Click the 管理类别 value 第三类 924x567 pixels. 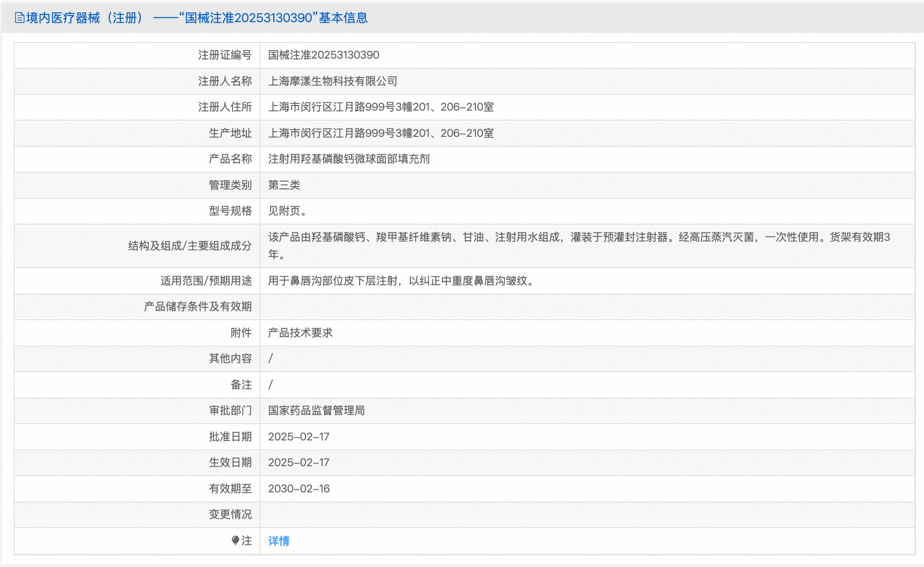pos(285,185)
